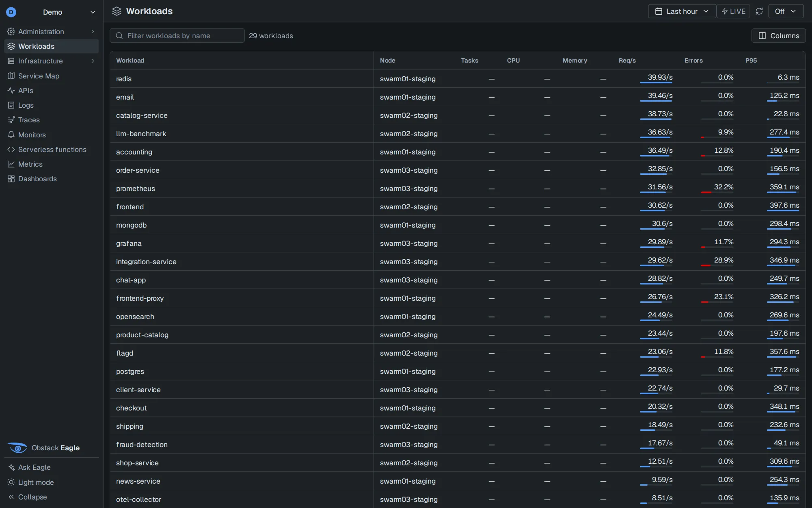Click the Infrastructure server icon
Screen dimensions: 812x508
(11, 61)
